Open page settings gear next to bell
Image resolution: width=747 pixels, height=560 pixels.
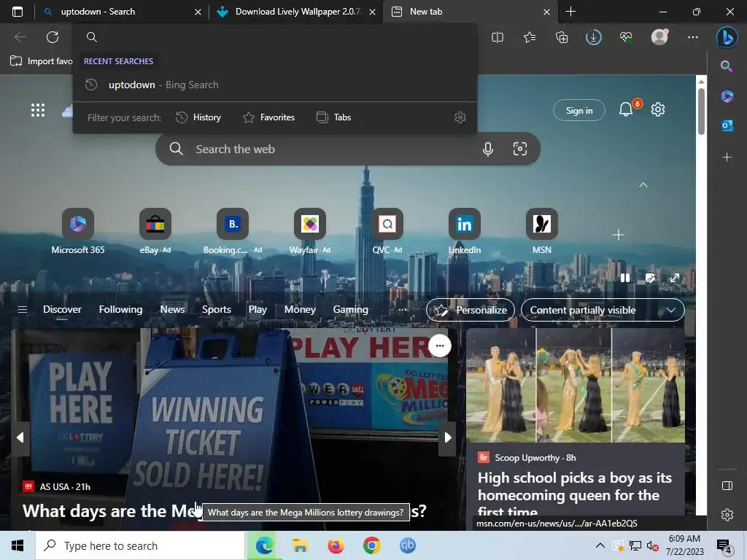coord(658,109)
